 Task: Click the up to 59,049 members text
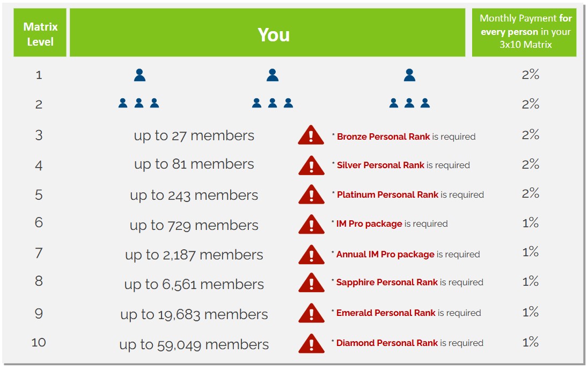pyautogui.click(x=194, y=344)
